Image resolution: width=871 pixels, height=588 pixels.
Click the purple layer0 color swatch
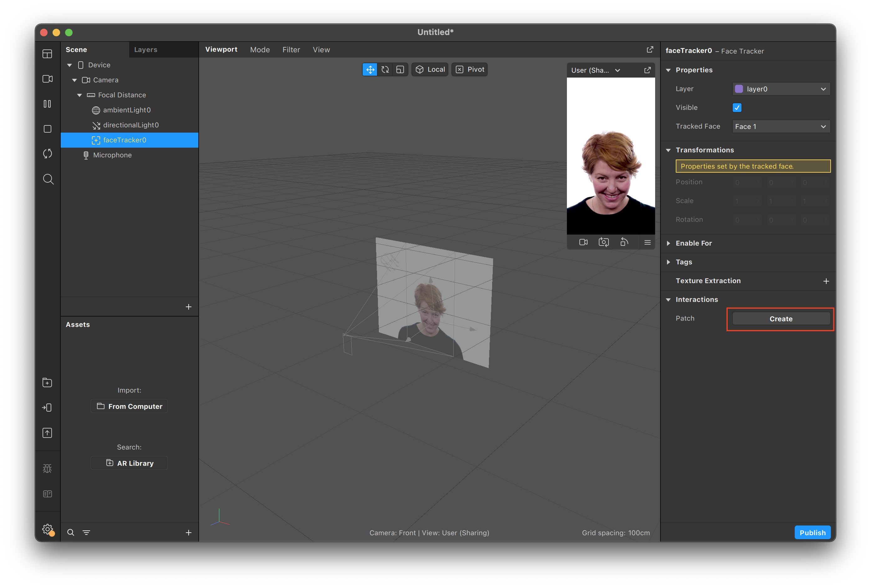tap(739, 89)
